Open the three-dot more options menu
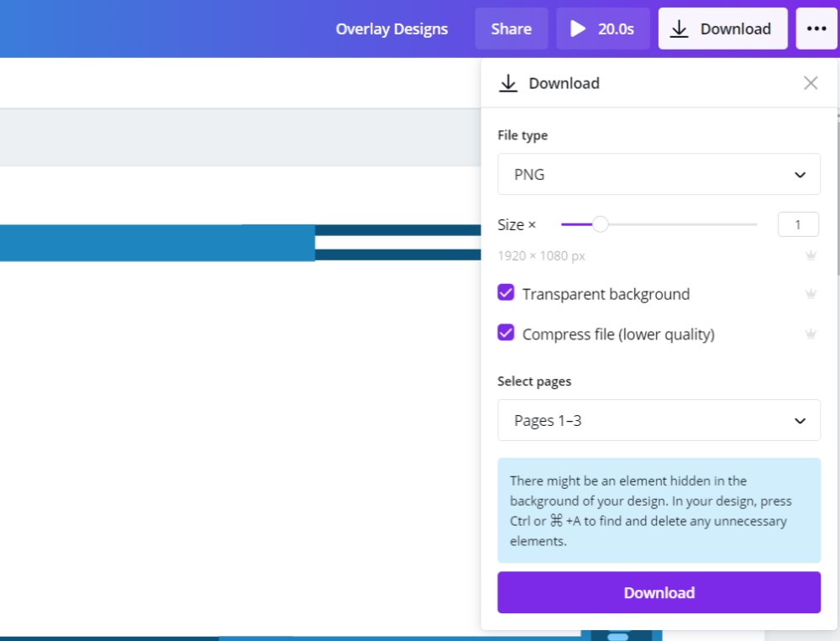 [816, 29]
